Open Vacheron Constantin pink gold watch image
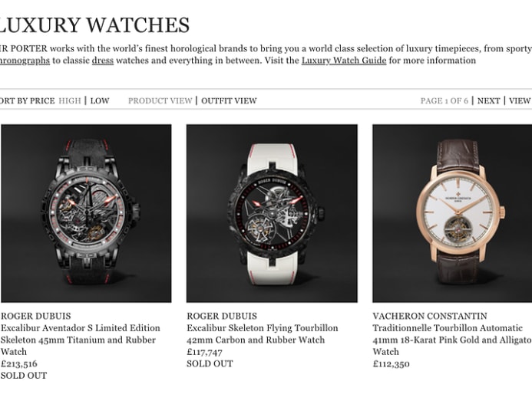 coord(452,213)
